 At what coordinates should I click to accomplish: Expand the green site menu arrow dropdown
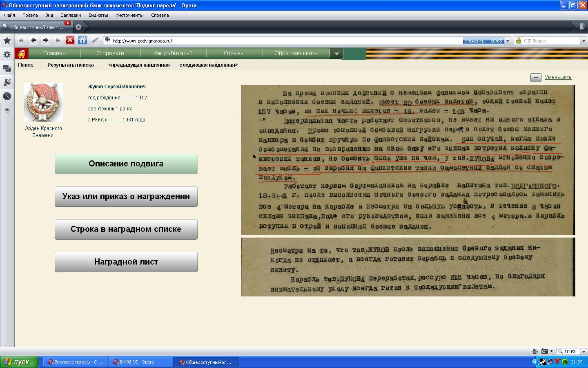336,54
